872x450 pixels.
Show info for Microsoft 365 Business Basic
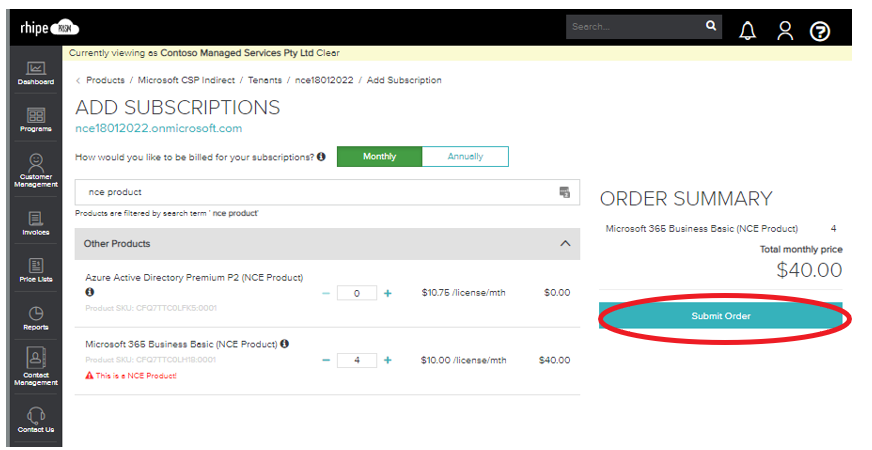tap(284, 344)
